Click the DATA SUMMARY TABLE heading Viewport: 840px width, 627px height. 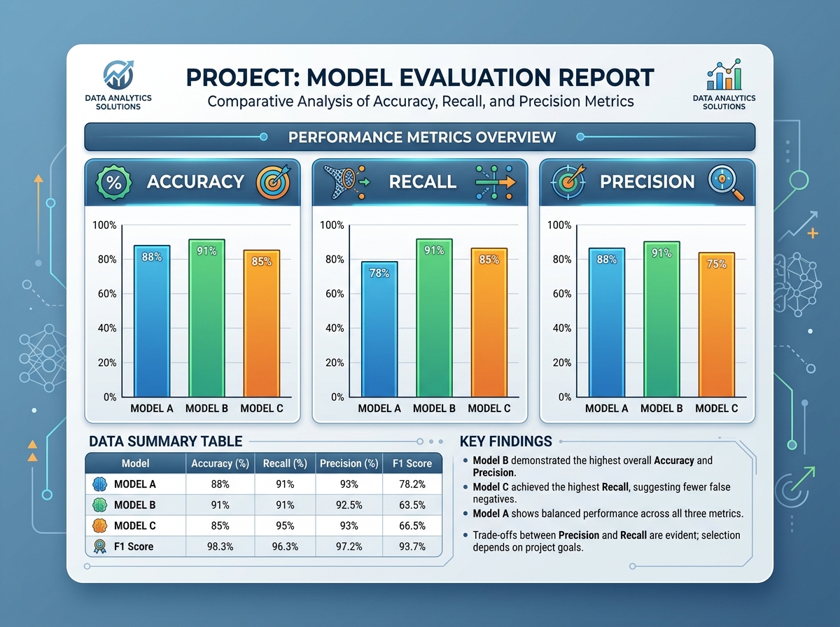(x=165, y=442)
